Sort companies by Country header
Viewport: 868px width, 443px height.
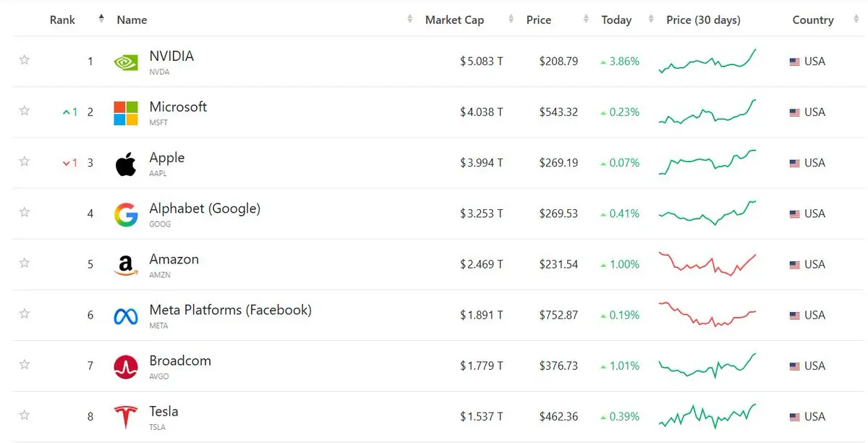[x=813, y=20]
